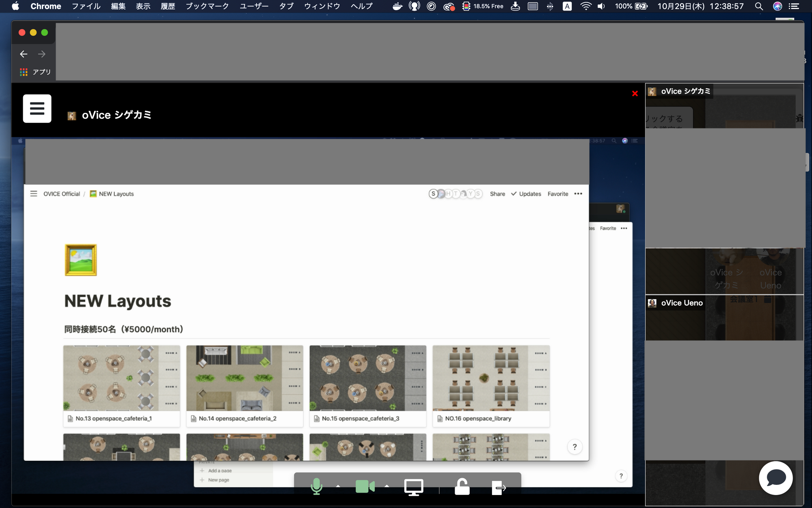Open the 履歴 menu

pyautogui.click(x=168, y=6)
